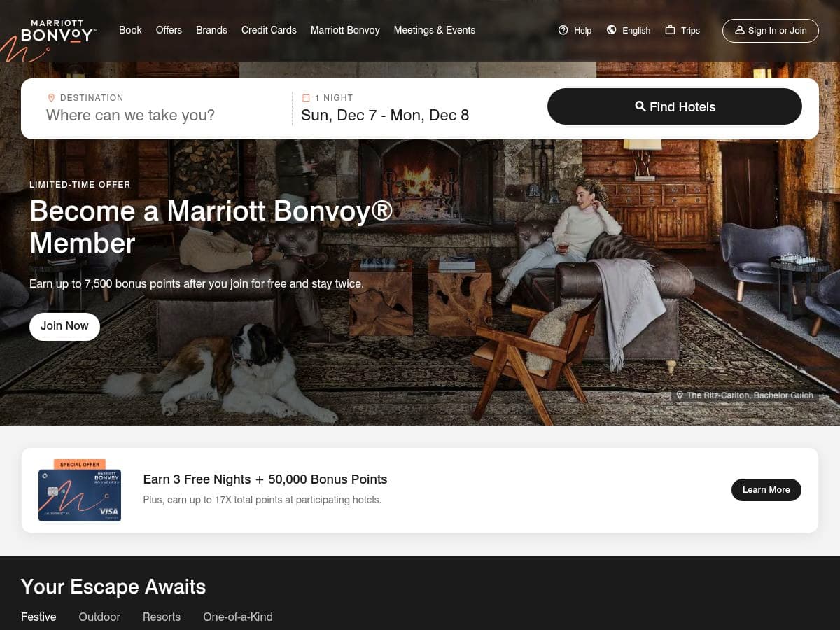Click the Trips suitcase icon
This screenshot has height=630, width=840.
pos(670,30)
